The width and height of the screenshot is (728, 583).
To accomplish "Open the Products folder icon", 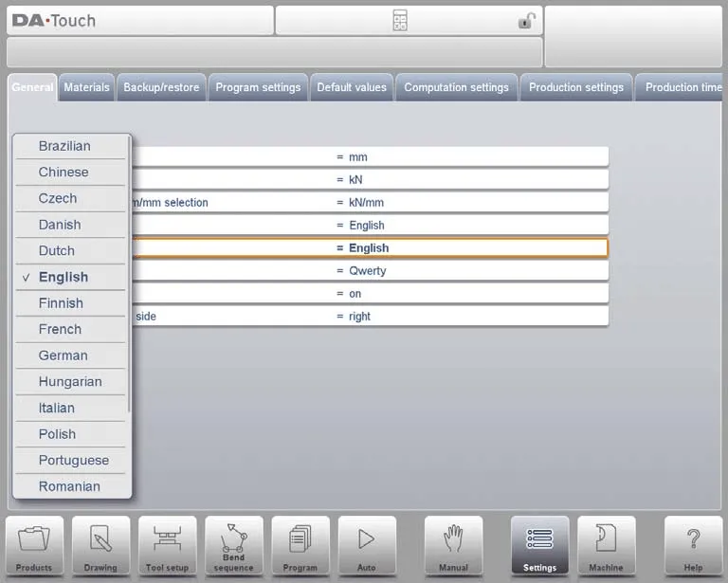I will click(34, 545).
